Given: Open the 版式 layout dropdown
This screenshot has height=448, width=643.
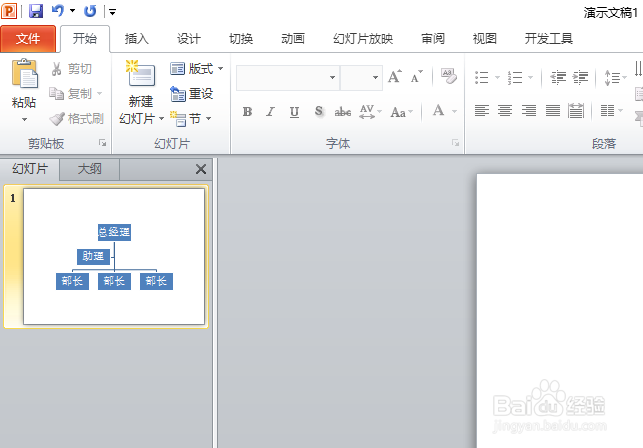Looking at the screenshot, I should click(197, 69).
